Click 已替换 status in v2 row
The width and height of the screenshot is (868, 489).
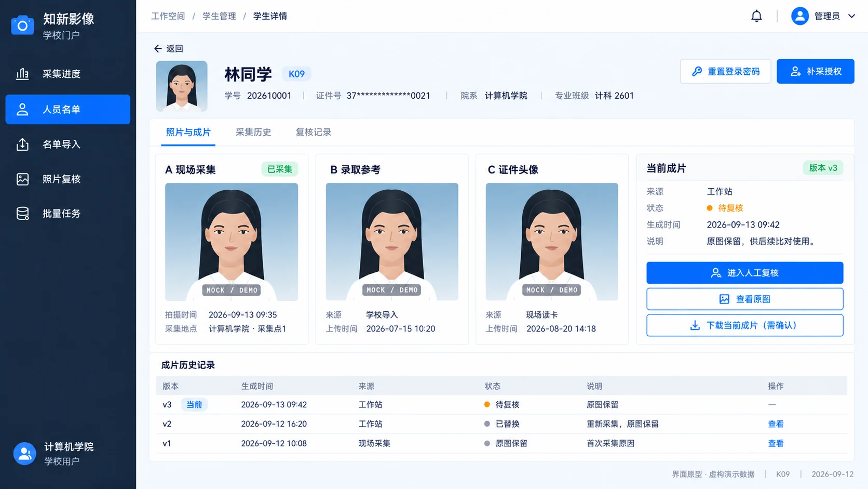pyautogui.click(x=501, y=424)
